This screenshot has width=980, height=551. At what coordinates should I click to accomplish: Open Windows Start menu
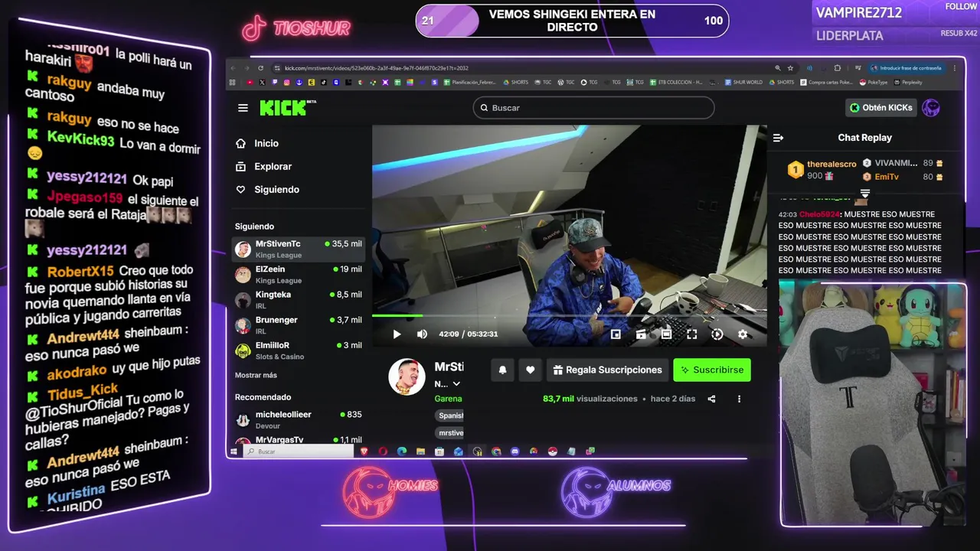tap(233, 452)
